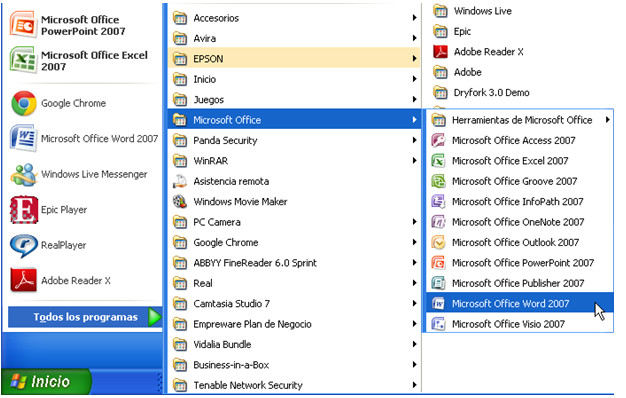Screen dimensions: 626x398
Task: Select Microsoft Office Word 2007 menu entry
Action: (x=519, y=303)
